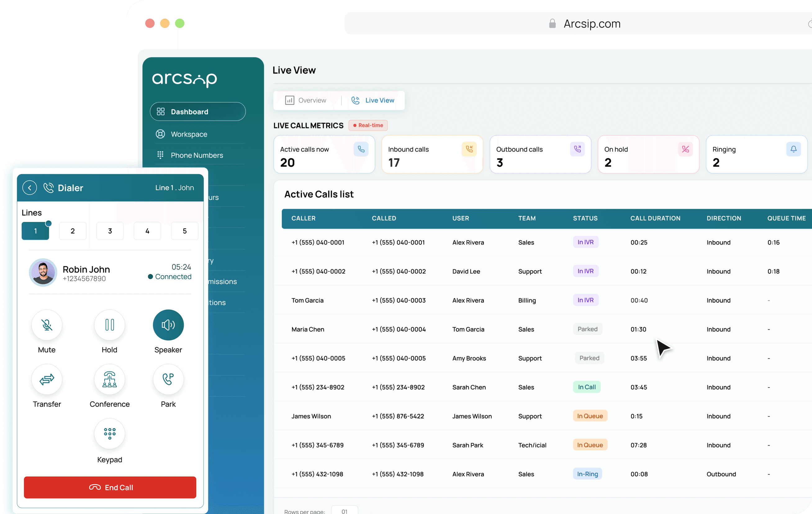
Task: Open the dialer Keypad
Action: [110, 433]
